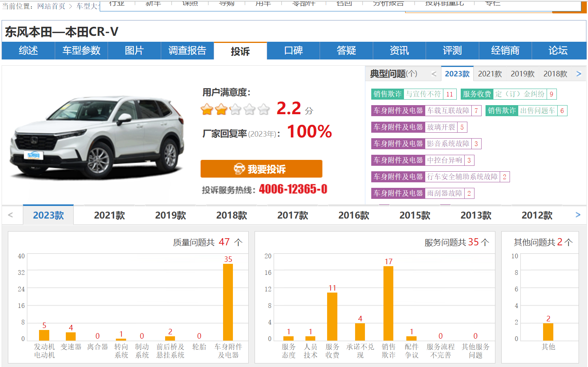
Task: Select 2019款 in the 典型问题 panel
Action: click(x=523, y=74)
